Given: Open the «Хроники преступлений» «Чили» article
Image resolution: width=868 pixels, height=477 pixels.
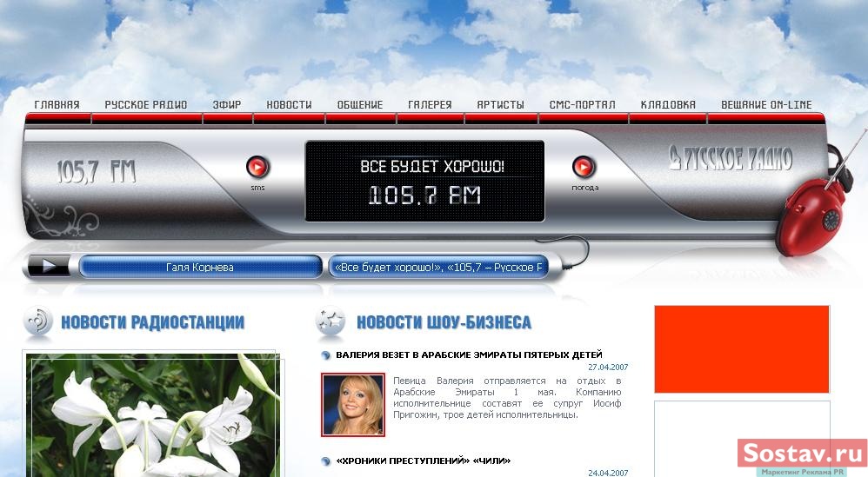Looking at the screenshot, I should pyautogui.click(x=423, y=460).
